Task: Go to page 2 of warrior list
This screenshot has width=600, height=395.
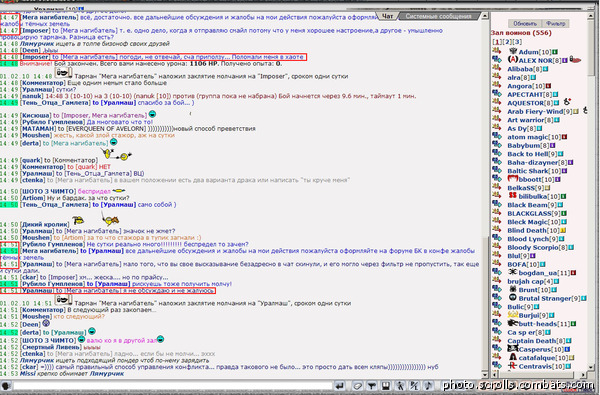Action: [x=507, y=42]
